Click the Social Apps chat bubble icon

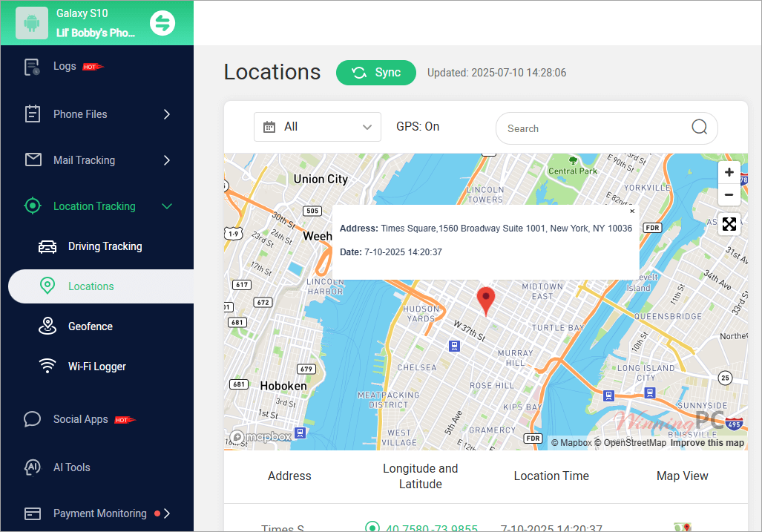pyautogui.click(x=32, y=418)
